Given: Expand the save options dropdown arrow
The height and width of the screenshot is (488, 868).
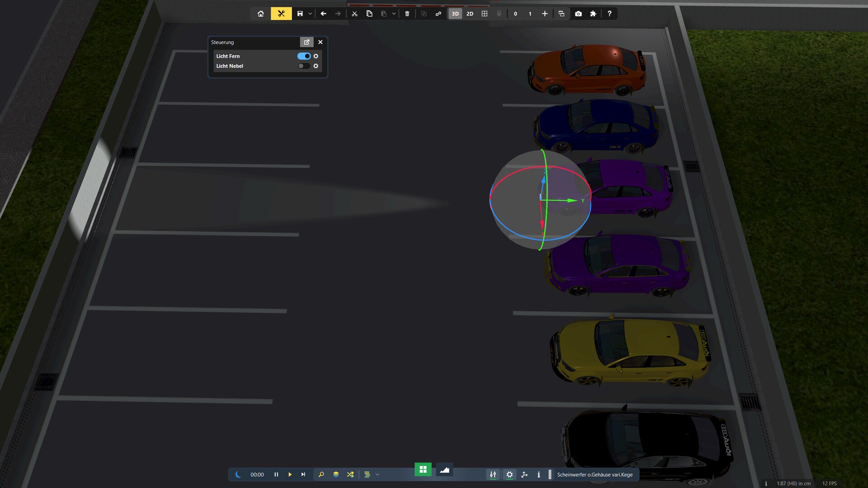Looking at the screenshot, I should (310, 14).
